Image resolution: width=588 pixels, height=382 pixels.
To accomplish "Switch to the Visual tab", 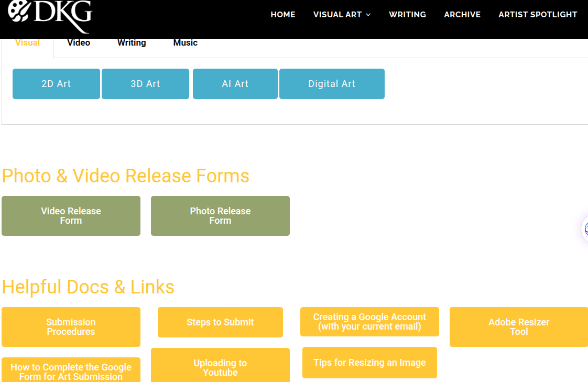I will click(x=27, y=43).
